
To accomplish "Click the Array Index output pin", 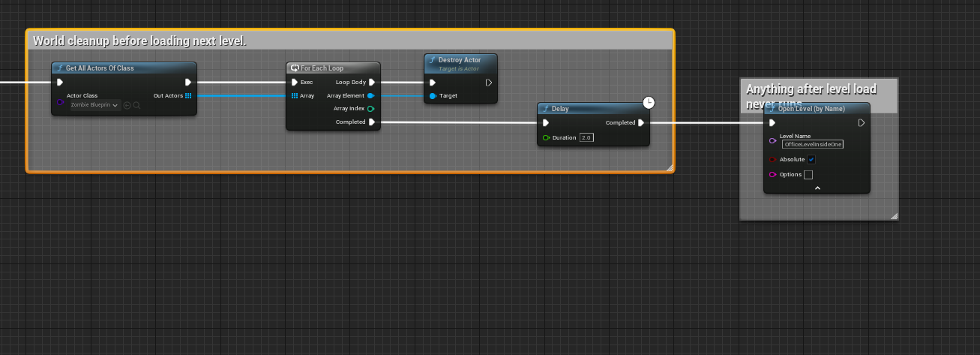I will pos(371,109).
